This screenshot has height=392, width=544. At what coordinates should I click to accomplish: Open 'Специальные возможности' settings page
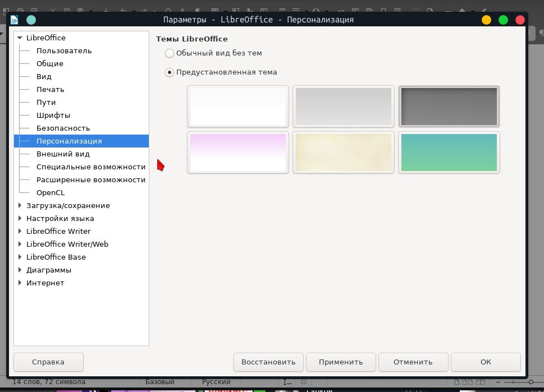(91, 167)
